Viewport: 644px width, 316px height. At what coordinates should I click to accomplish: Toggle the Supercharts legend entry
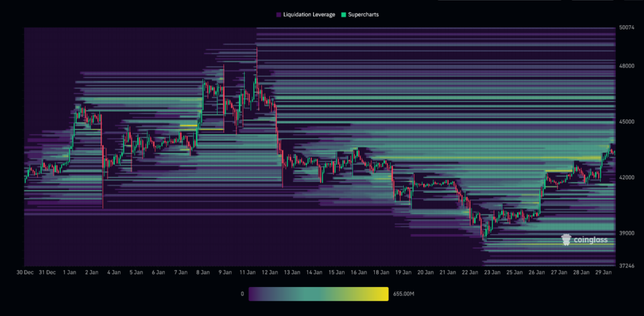[x=360, y=14]
